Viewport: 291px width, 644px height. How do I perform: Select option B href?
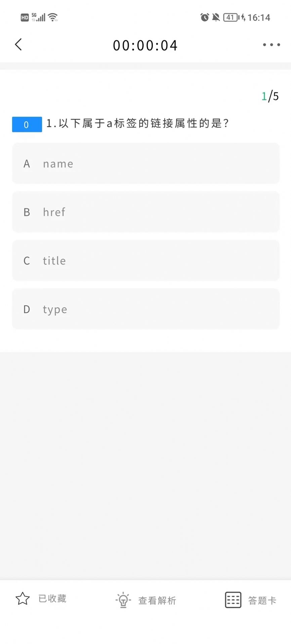tap(146, 212)
